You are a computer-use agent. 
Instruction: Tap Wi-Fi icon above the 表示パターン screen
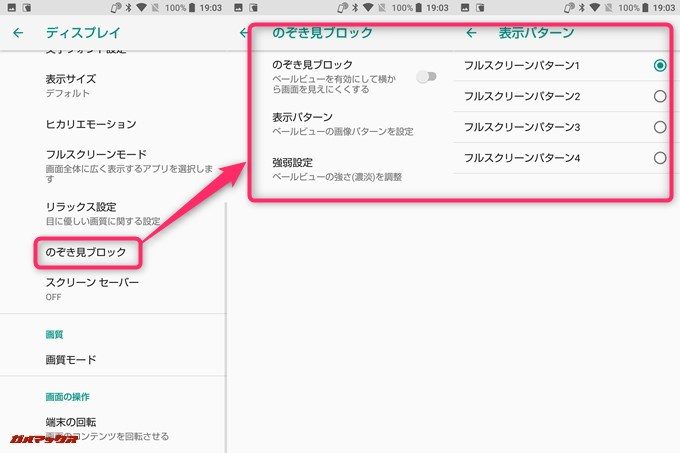tap(595, 8)
